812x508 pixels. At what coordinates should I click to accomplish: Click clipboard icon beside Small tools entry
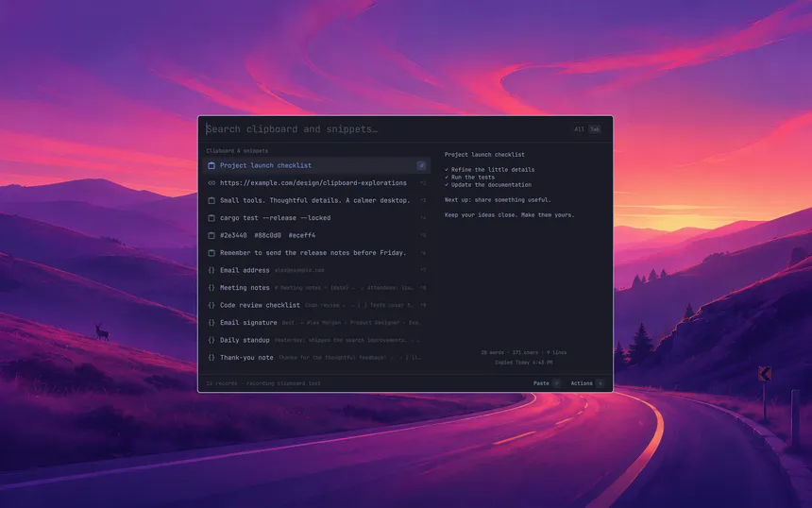tap(211, 200)
